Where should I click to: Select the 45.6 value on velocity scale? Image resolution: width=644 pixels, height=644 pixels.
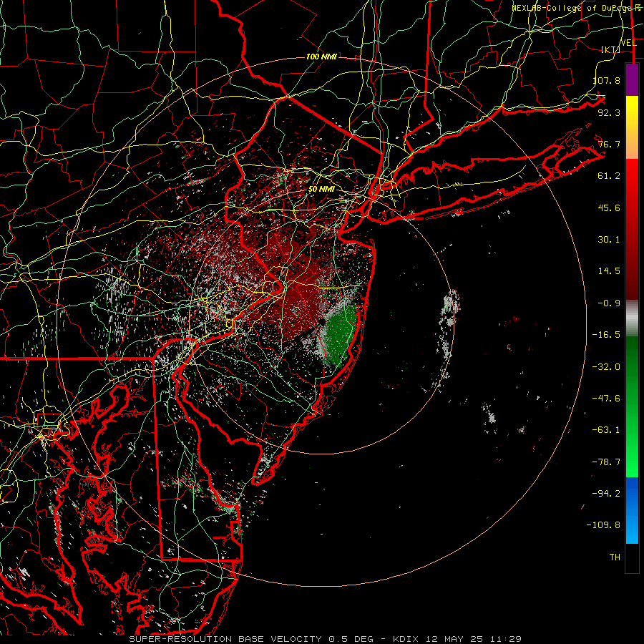609,208
